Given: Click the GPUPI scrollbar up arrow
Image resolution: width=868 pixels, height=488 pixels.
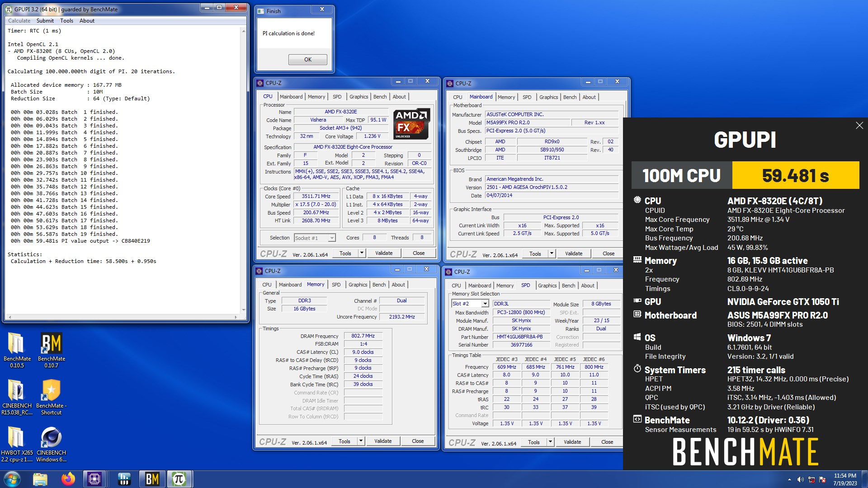Looking at the screenshot, I should (x=244, y=31).
